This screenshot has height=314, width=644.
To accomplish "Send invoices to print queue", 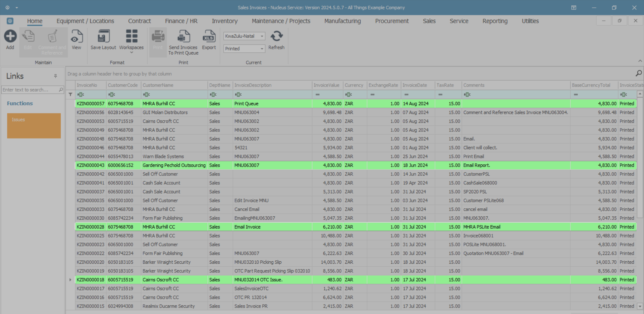I will [183, 37].
